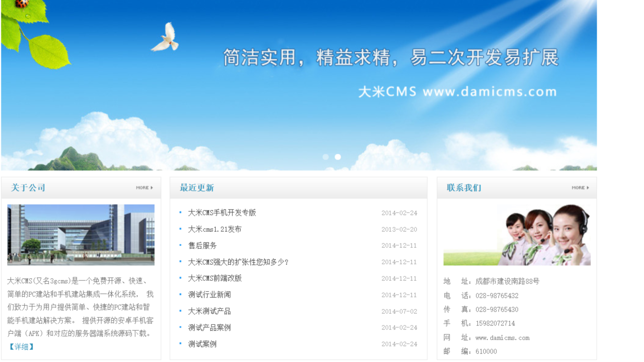Click the postal code 610000

pyautogui.click(x=486, y=351)
